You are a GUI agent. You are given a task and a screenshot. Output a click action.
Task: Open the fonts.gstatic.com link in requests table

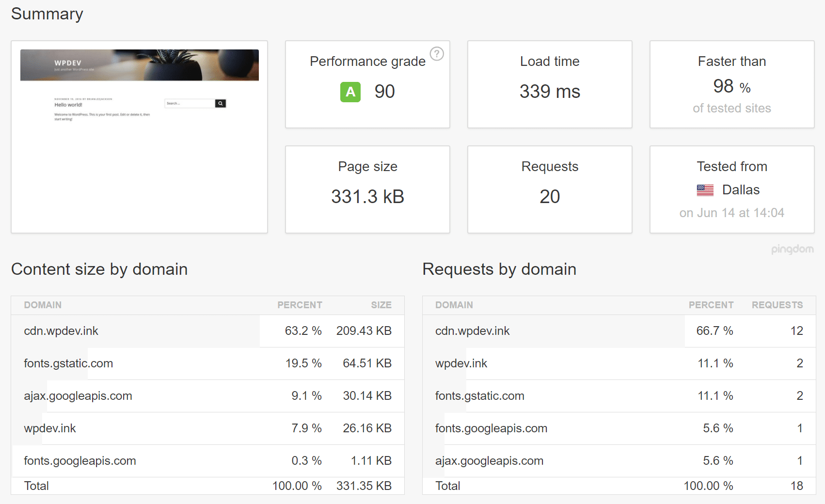(x=479, y=395)
